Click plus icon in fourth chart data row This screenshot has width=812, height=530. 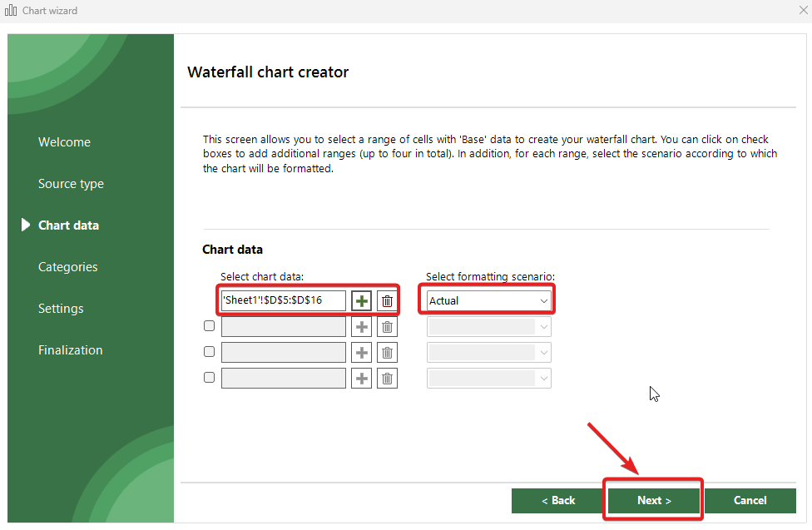(361, 379)
